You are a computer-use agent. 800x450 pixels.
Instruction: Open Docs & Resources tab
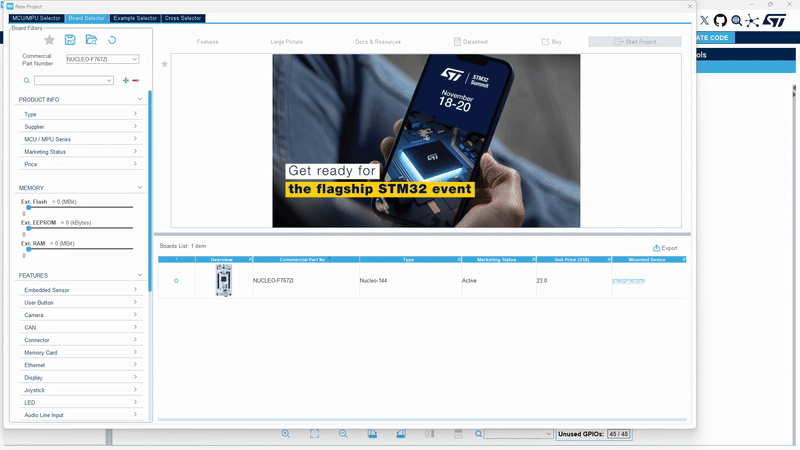[378, 42]
